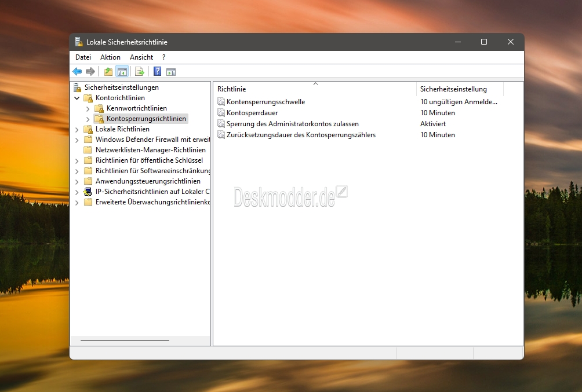
Task: Click the blue back arrow in toolbar
Action: click(x=77, y=72)
